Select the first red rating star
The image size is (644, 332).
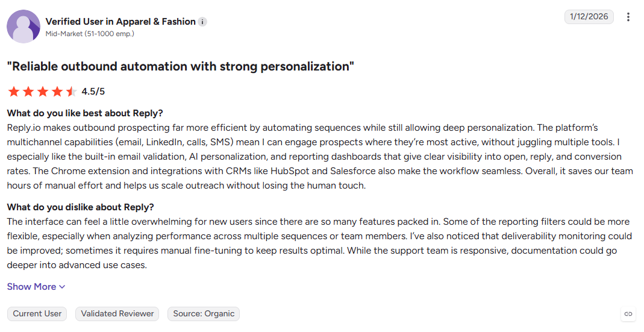point(14,91)
